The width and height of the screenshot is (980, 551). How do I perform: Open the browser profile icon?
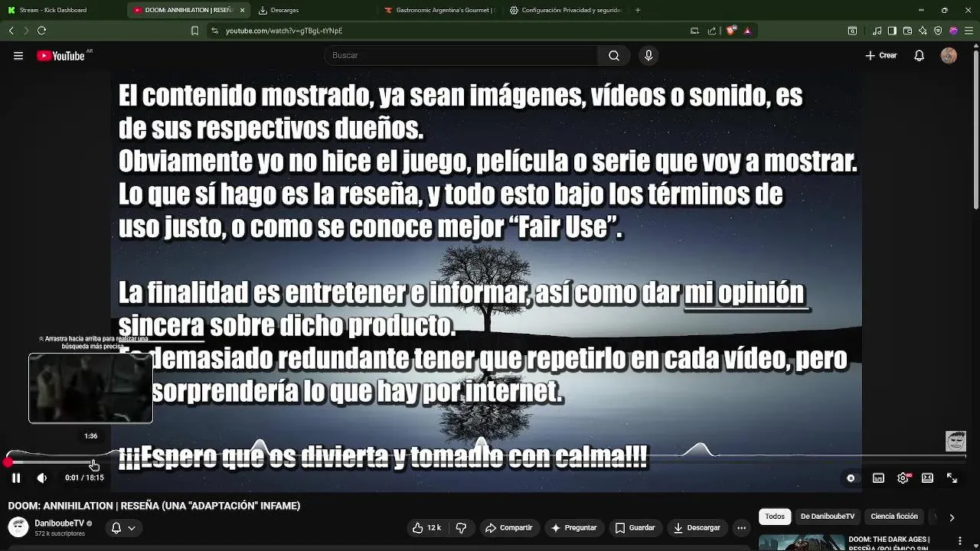coord(953,31)
